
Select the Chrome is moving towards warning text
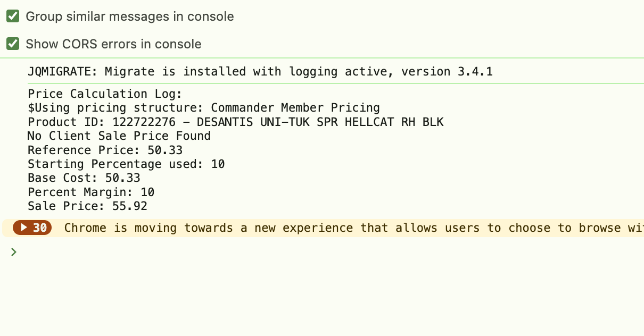point(354,228)
